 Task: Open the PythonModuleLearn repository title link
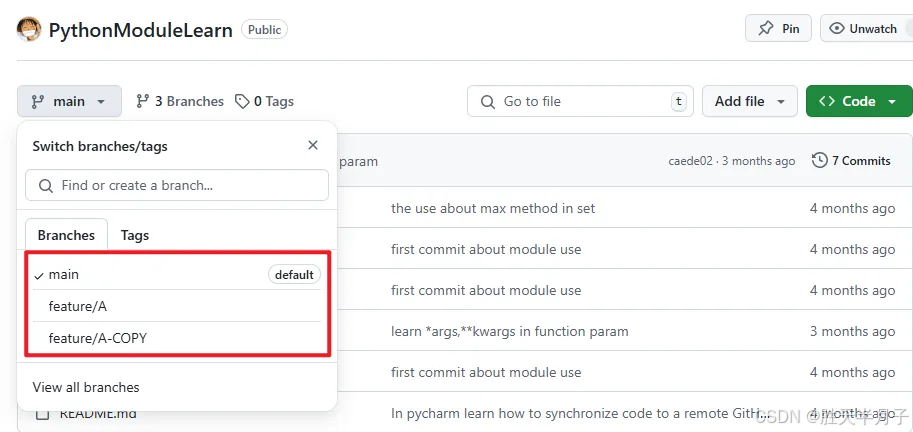[x=140, y=30]
